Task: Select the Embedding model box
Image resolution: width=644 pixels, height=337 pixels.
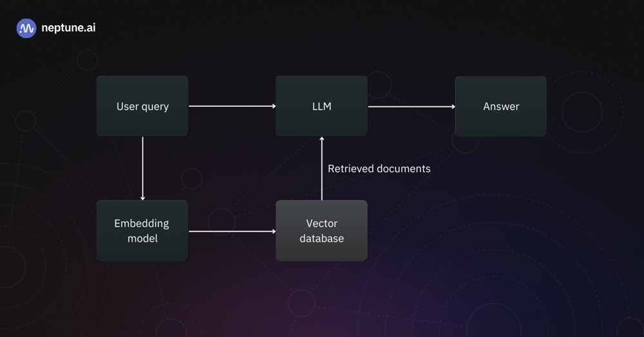Action: 142,231
